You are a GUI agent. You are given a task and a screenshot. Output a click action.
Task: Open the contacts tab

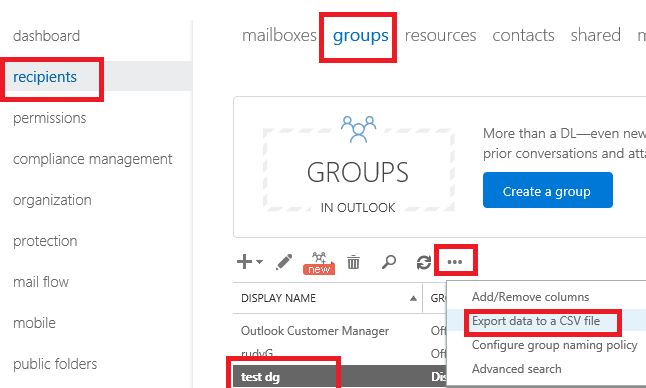(x=523, y=35)
